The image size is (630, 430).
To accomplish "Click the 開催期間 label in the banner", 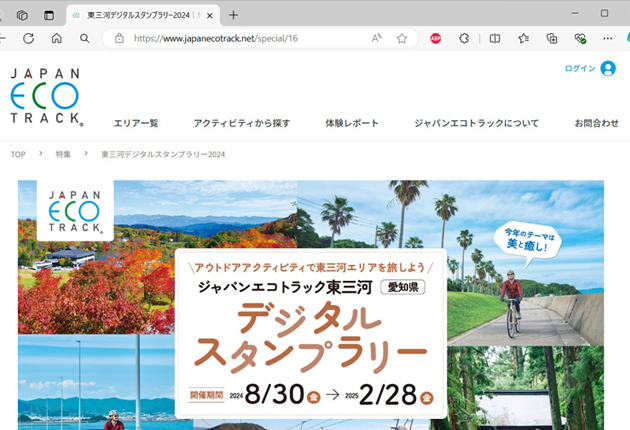I will pos(207,395).
